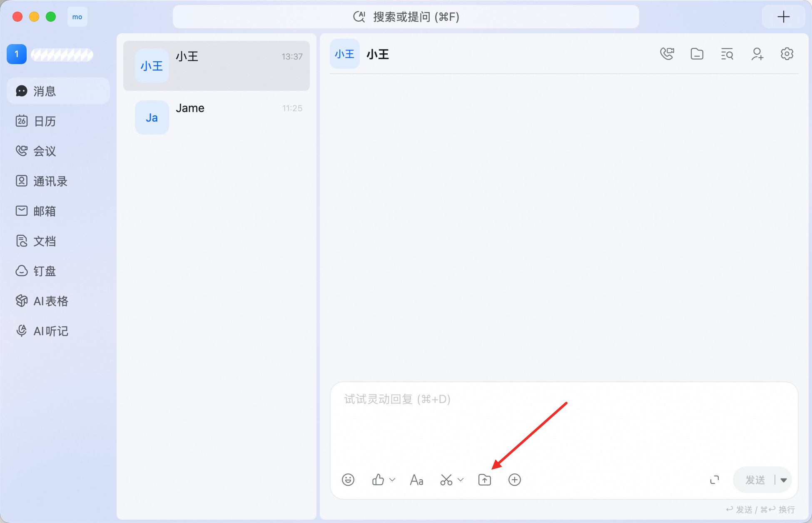The height and width of the screenshot is (523, 812).
Task: Click the 小王 name in chat header
Action: (378, 55)
